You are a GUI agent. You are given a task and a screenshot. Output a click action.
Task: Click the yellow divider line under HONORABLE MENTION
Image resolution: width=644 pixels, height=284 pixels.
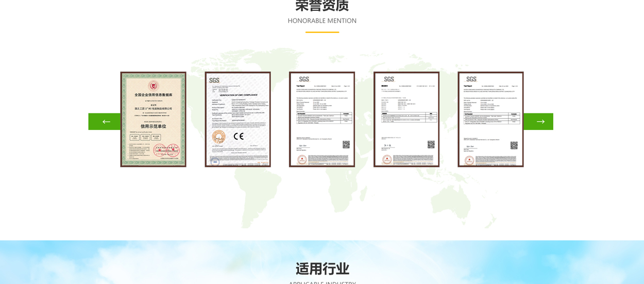(322, 32)
